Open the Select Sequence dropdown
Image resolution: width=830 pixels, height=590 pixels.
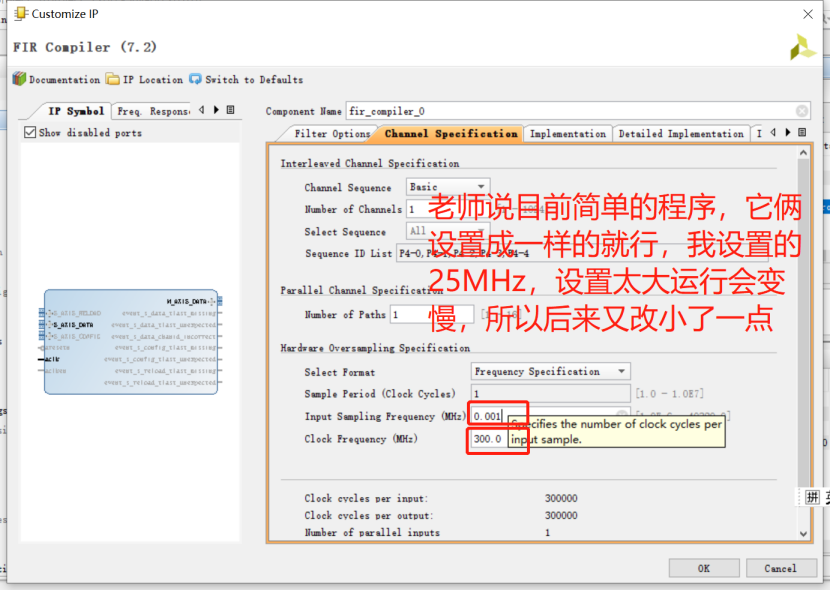448,231
